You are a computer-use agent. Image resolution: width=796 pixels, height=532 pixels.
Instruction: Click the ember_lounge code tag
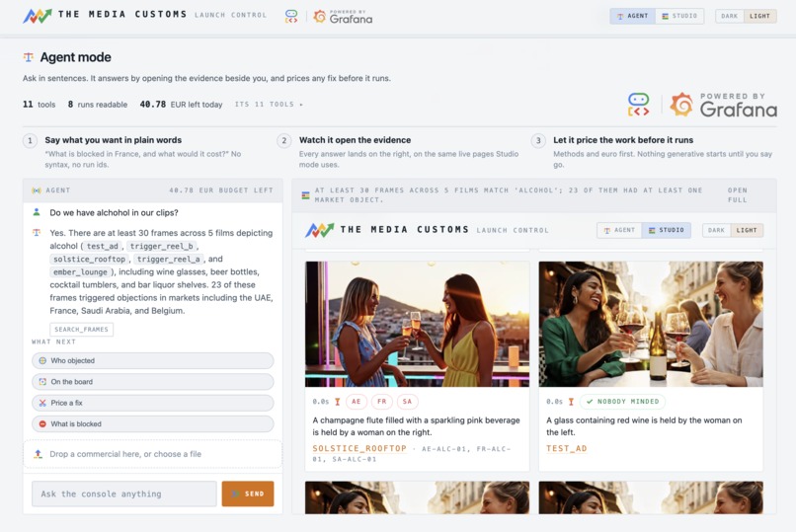[80, 271]
